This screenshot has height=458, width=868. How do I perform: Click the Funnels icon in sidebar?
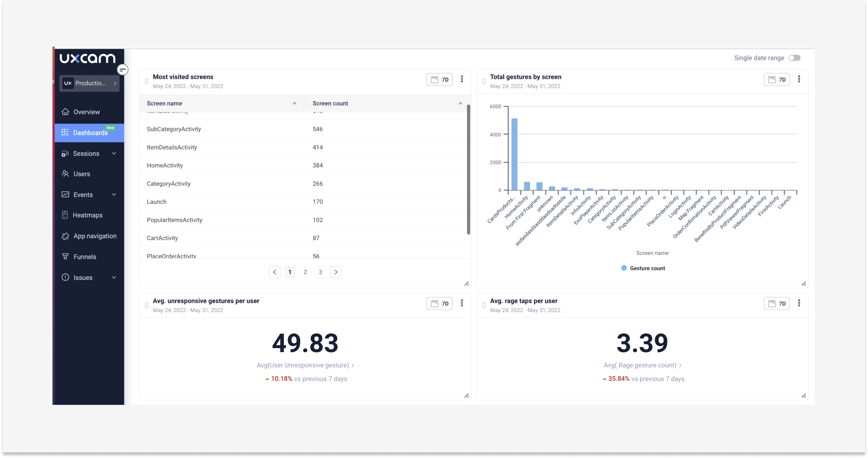coord(65,256)
